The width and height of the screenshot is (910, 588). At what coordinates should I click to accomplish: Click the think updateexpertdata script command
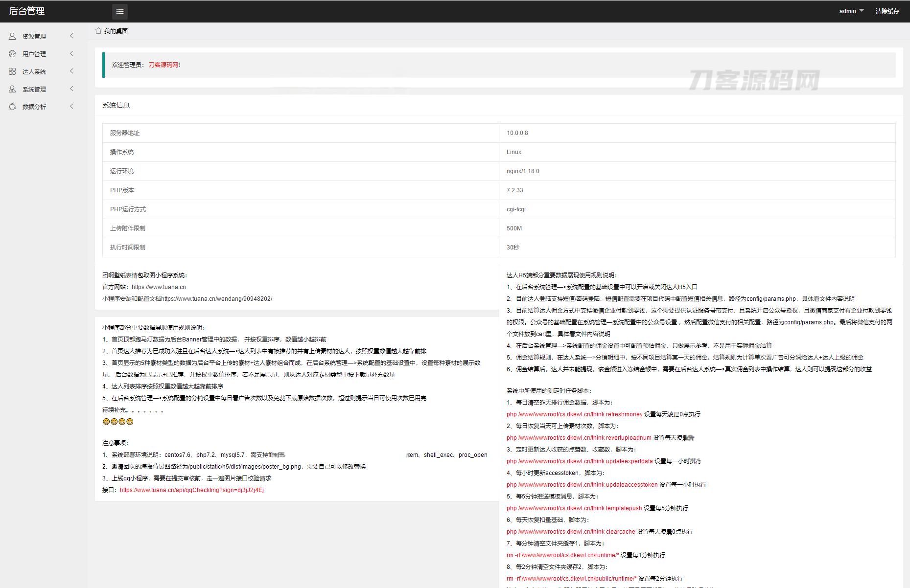(580, 461)
